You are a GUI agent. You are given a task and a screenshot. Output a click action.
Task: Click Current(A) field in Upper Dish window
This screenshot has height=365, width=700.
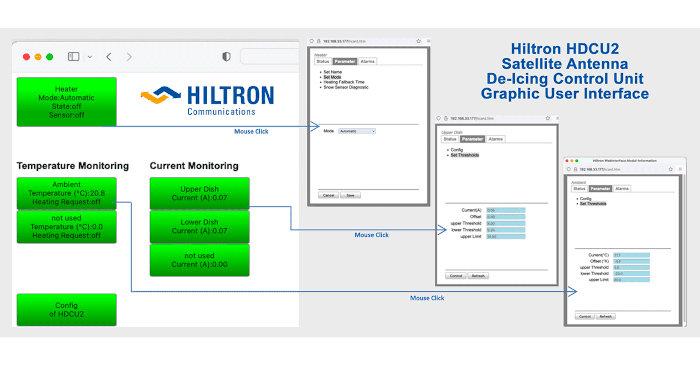coord(506,210)
